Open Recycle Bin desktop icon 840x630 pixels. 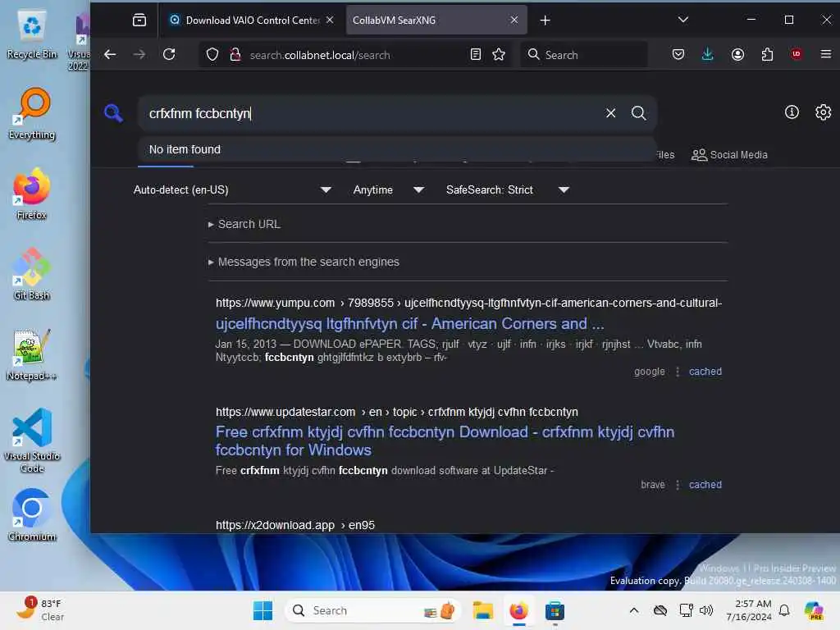[32, 36]
